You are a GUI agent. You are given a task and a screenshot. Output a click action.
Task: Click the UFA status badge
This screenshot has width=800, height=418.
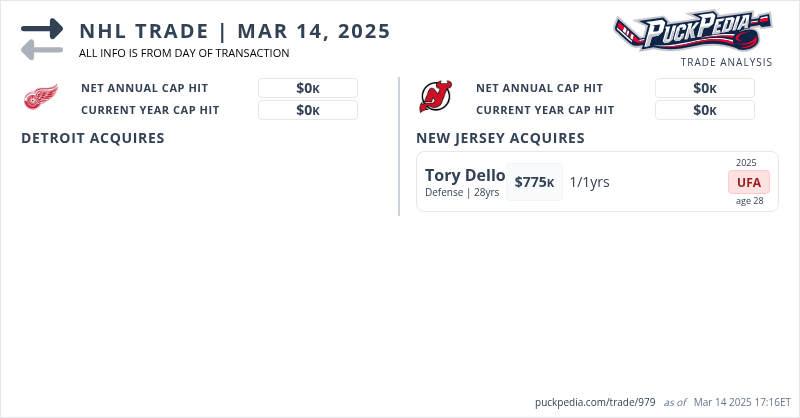pyautogui.click(x=748, y=182)
